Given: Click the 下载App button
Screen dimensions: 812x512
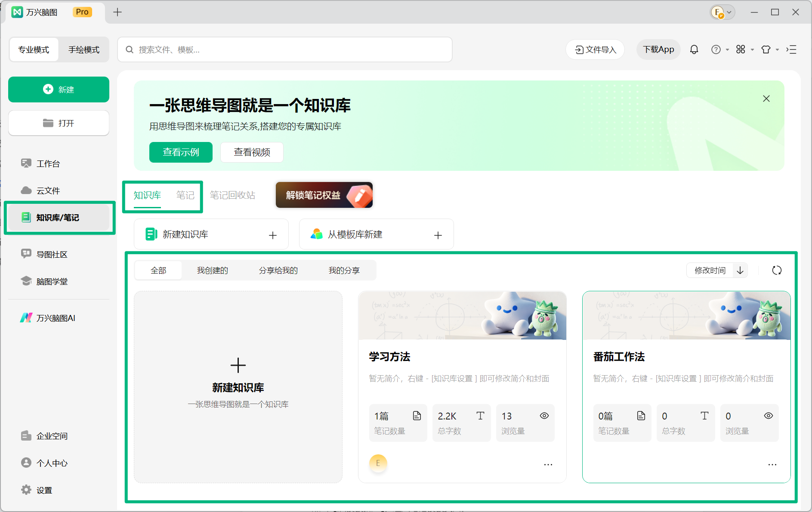Looking at the screenshot, I should pos(658,49).
